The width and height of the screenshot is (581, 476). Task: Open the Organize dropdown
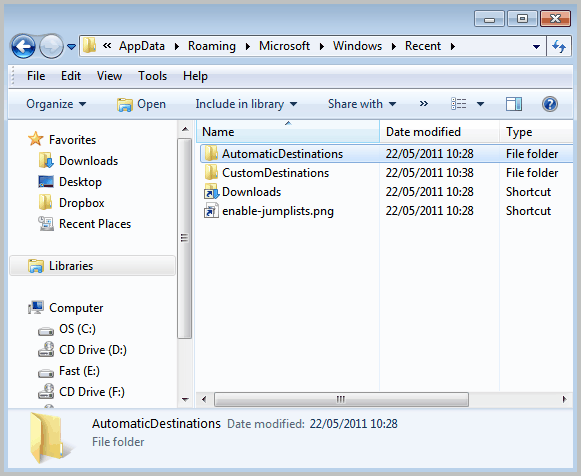coord(56,104)
